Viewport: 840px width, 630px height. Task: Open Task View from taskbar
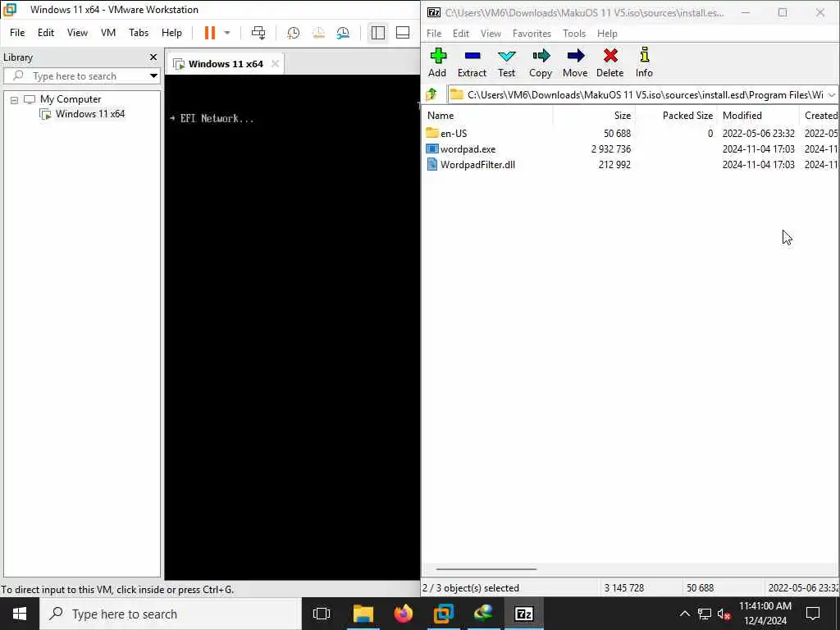[x=322, y=614]
